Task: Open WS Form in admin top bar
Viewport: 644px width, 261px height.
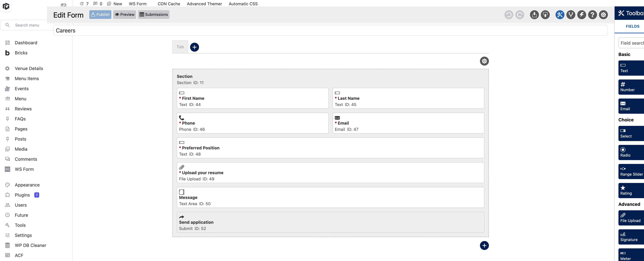Action: (x=138, y=4)
